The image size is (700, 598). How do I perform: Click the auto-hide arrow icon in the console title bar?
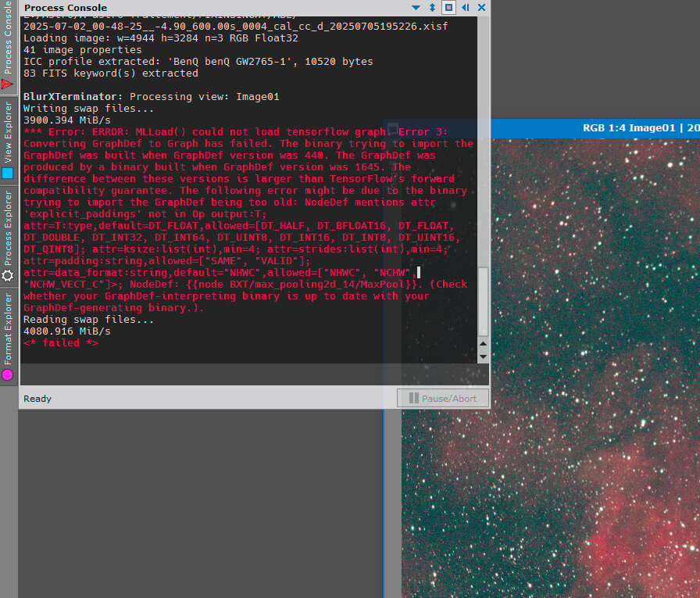pyautogui.click(x=465, y=8)
